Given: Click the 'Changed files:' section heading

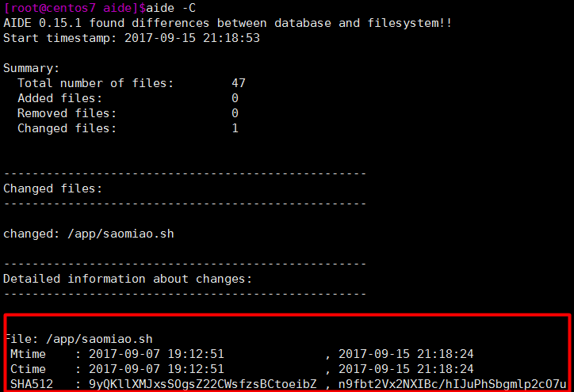Looking at the screenshot, I should click(x=52, y=188).
